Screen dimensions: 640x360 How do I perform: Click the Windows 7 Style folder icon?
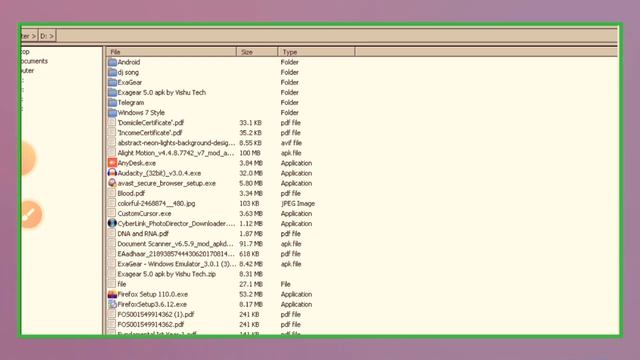pyautogui.click(x=112, y=112)
